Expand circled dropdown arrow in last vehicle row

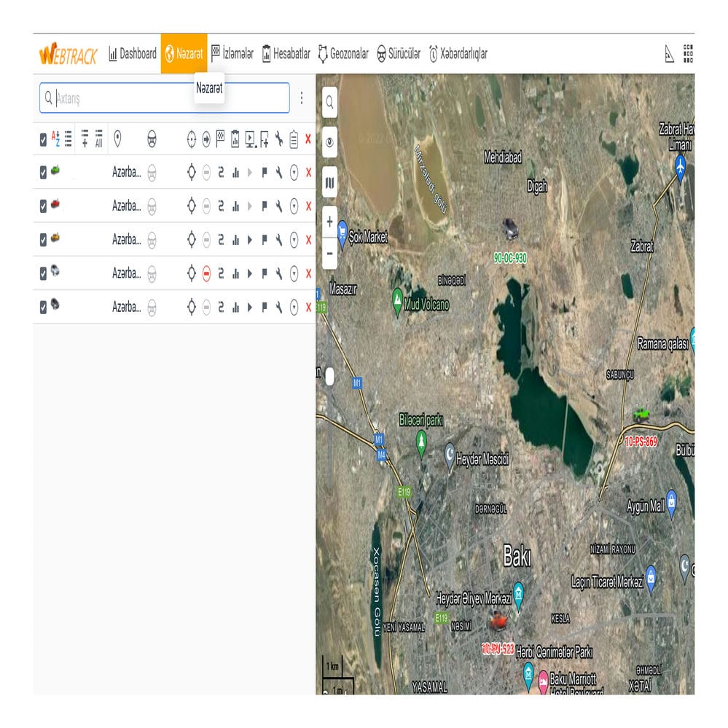[294, 308]
